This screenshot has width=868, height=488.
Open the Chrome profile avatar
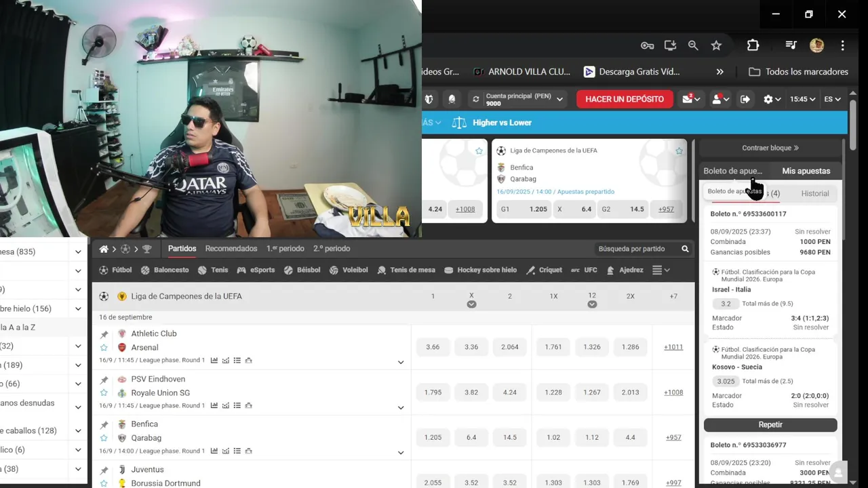click(816, 45)
